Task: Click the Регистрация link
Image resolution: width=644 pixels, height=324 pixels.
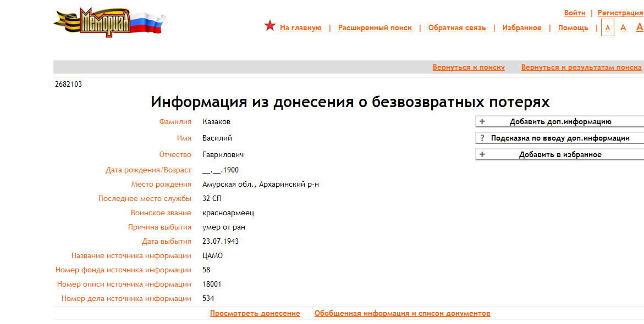Action: pos(620,13)
